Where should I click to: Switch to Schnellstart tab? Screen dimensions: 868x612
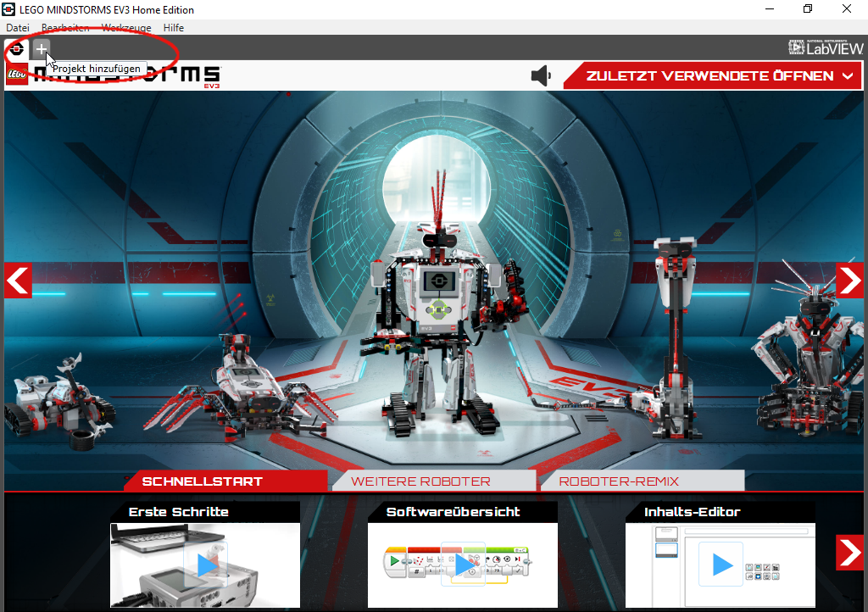click(225, 481)
